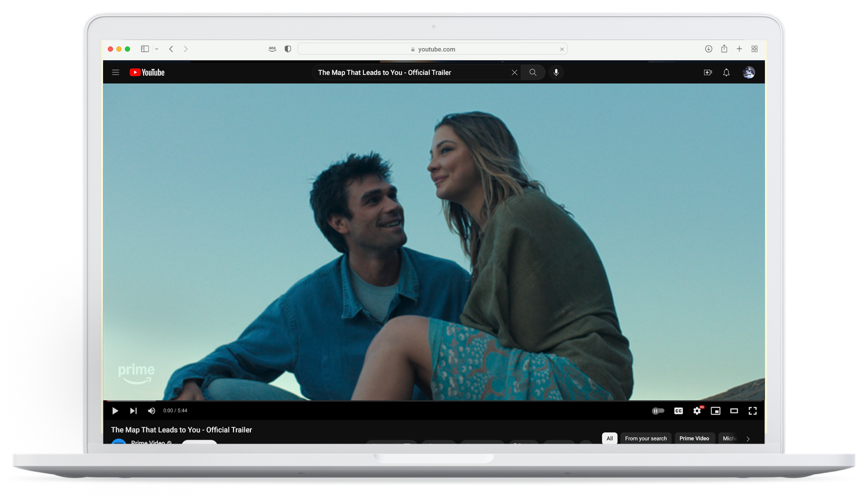Select the All filter chip
This screenshot has height=497, width=868.
610,438
